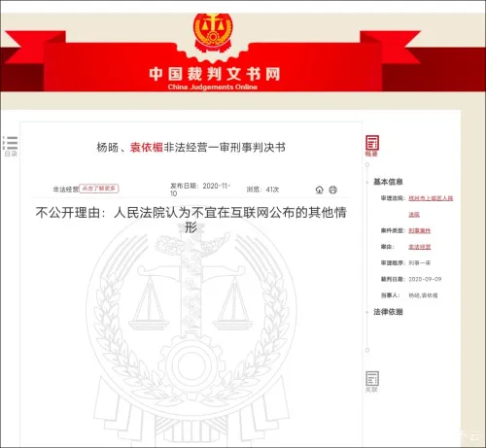Open the 刑事案件 case type link
Screen dimensions: 486x448
coord(419,230)
